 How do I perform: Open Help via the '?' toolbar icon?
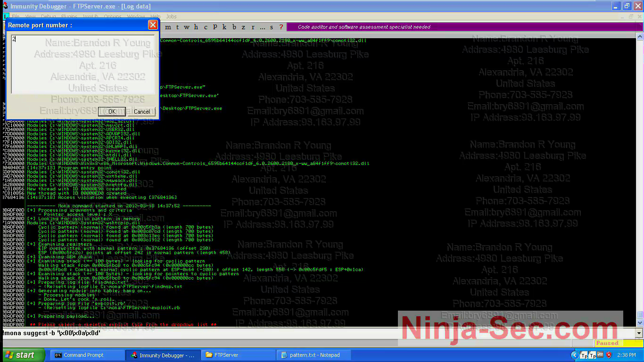[281, 27]
